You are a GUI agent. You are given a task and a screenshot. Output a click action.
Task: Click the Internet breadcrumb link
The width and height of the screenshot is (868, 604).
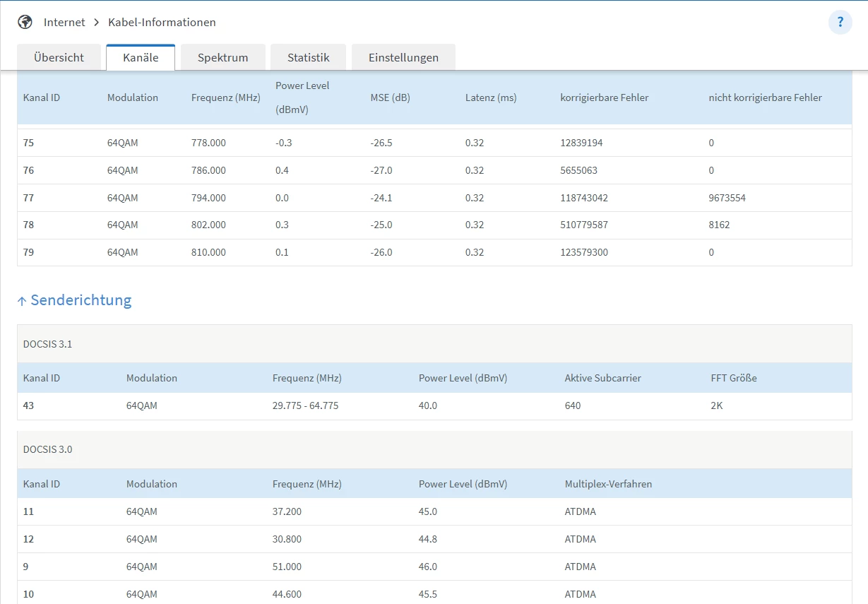click(64, 23)
